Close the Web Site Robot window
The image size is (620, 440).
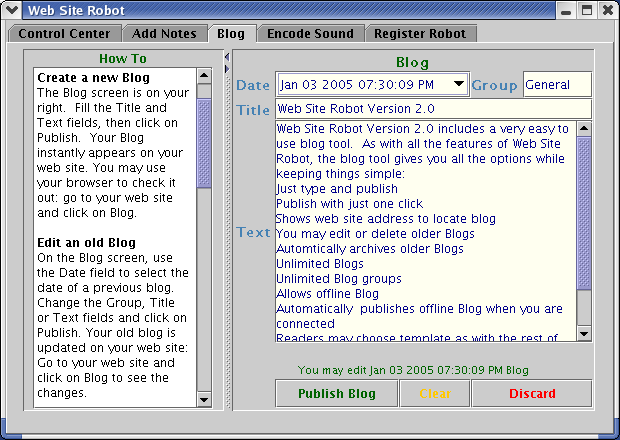(608, 10)
